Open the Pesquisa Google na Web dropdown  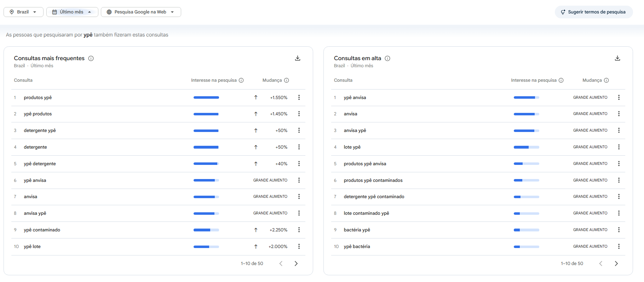coord(141,12)
